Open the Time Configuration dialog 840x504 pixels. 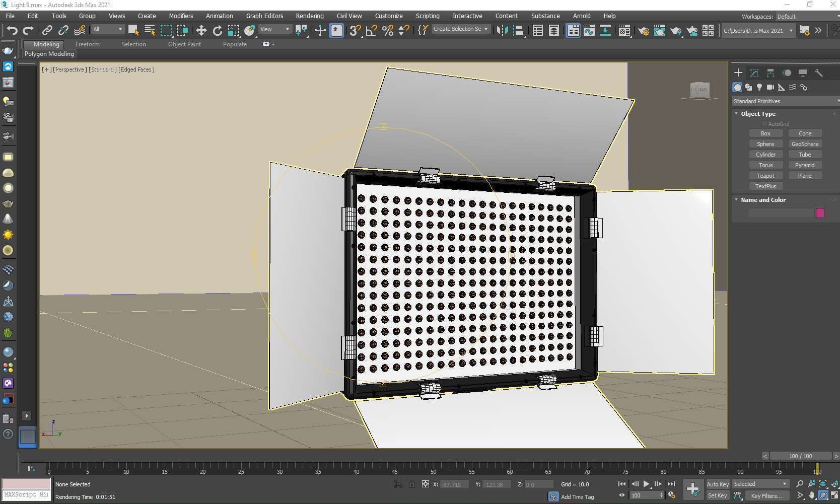pos(672,495)
